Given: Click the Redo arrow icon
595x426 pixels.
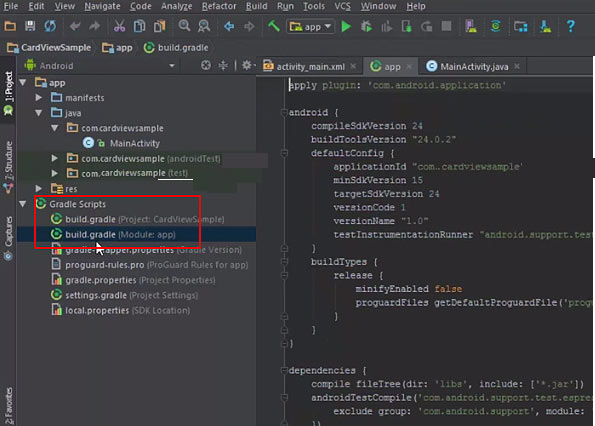Looking at the screenshot, I should tap(94, 26).
